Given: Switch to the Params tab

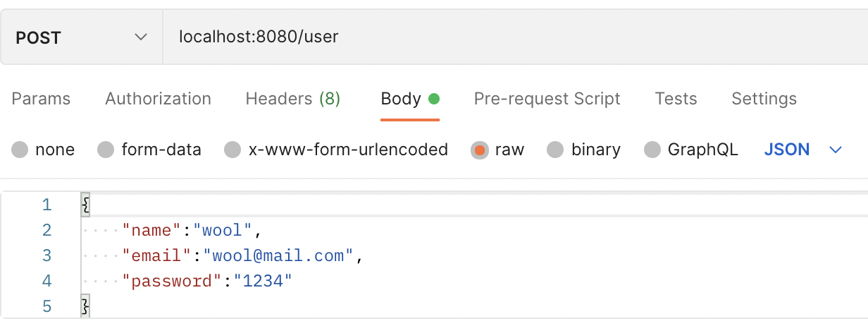Looking at the screenshot, I should pyautogui.click(x=41, y=99).
